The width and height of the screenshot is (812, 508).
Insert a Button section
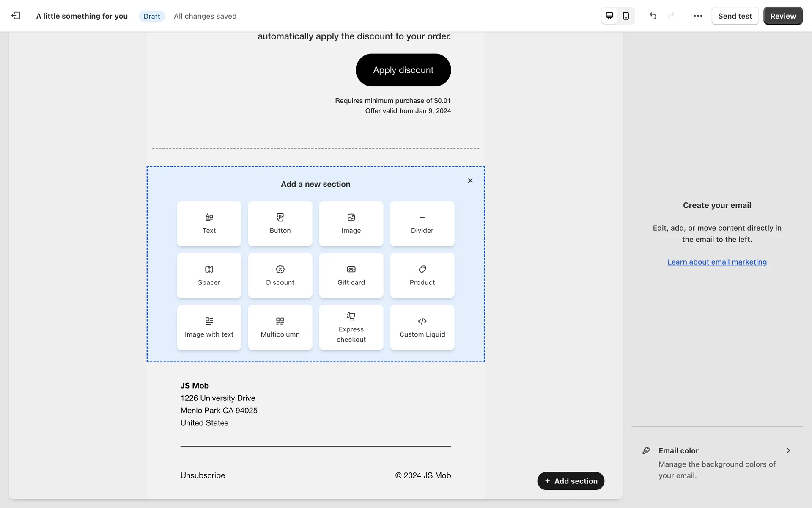click(280, 224)
